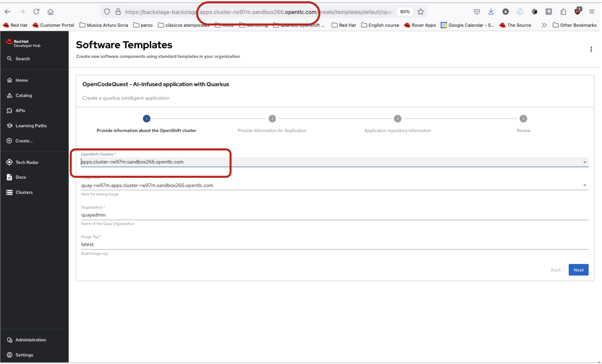Screen dimensions: 602x364
Task: Click the padlock site info icon
Action: click(118, 12)
